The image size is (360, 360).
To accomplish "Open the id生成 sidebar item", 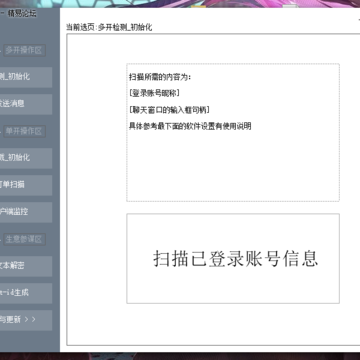I will coord(26,293).
